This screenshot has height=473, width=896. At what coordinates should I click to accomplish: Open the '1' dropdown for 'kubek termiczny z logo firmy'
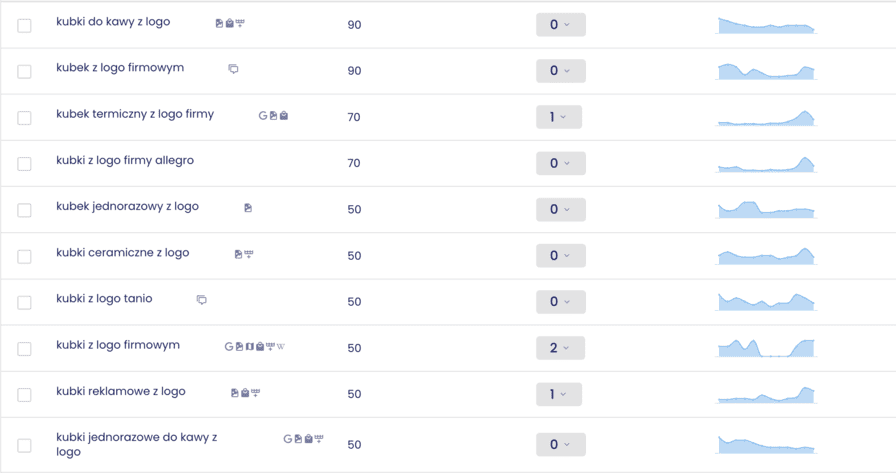click(x=558, y=118)
